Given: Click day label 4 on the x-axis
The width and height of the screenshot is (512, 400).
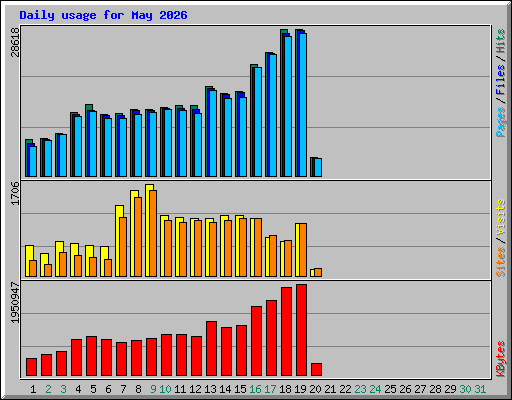Looking at the screenshot, I should click(78, 389).
